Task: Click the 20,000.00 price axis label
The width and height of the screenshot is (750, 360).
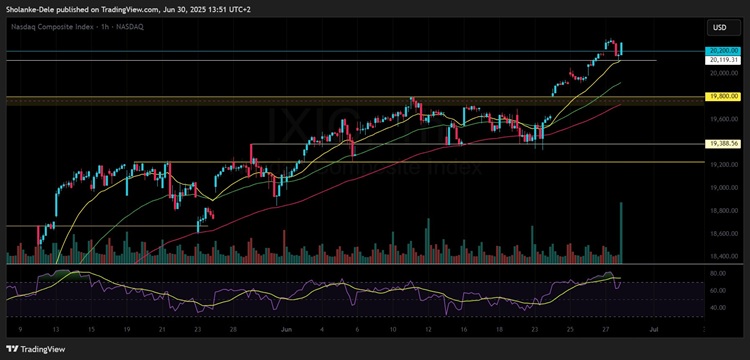Action: point(722,73)
